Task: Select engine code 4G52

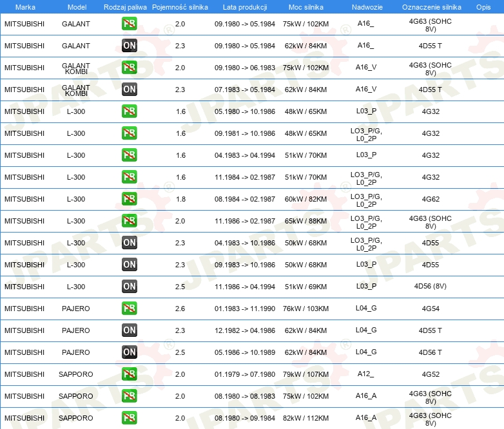Action: 431,374
